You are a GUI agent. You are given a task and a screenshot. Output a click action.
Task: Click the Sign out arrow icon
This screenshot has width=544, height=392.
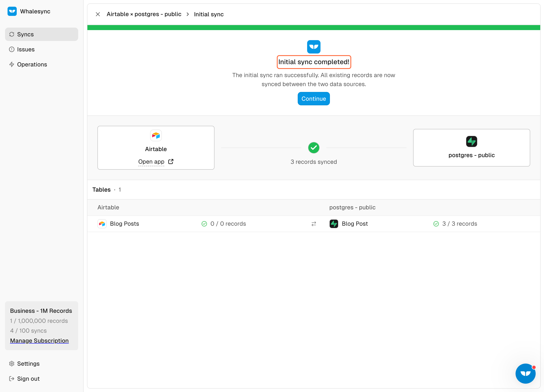[x=12, y=379]
